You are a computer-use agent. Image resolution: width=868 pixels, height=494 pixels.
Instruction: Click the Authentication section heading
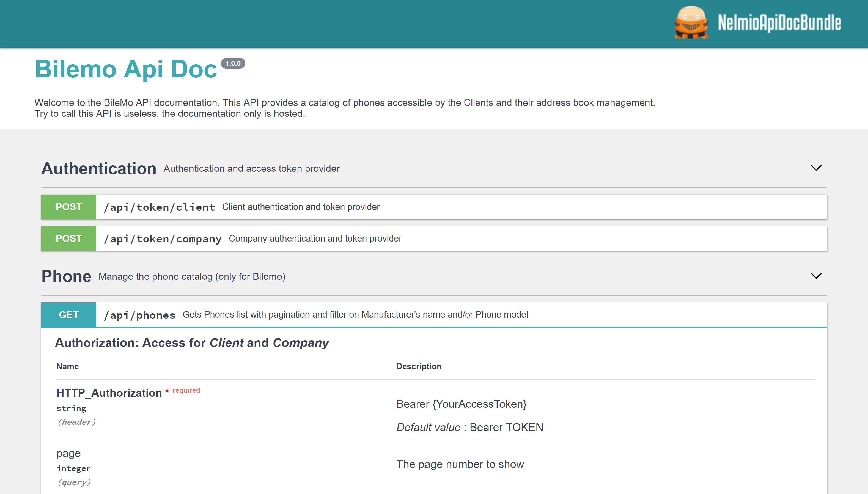click(x=99, y=169)
